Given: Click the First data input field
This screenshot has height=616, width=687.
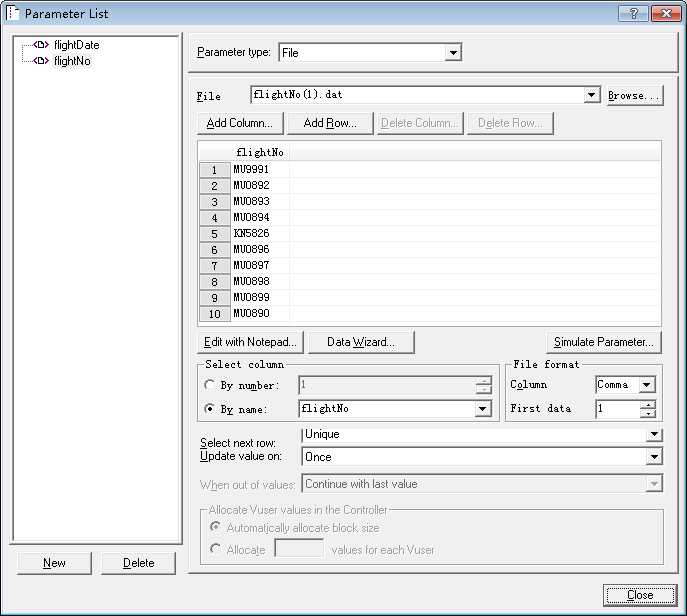Looking at the screenshot, I should pos(617,409).
